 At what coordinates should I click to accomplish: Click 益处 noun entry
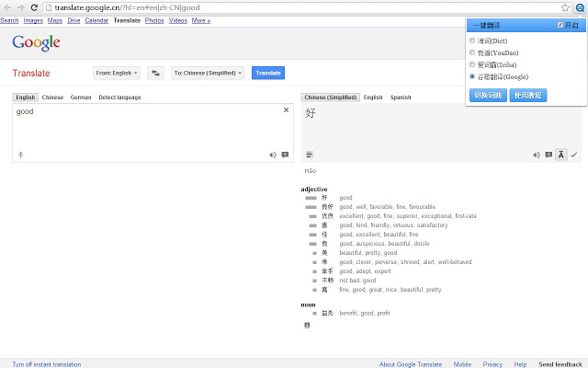pyautogui.click(x=327, y=313)
